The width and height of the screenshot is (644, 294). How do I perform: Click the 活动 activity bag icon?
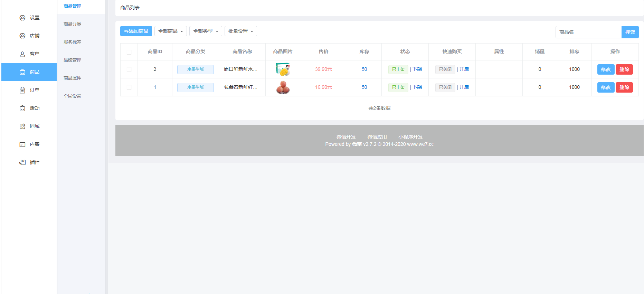click(x=22, y=108)
